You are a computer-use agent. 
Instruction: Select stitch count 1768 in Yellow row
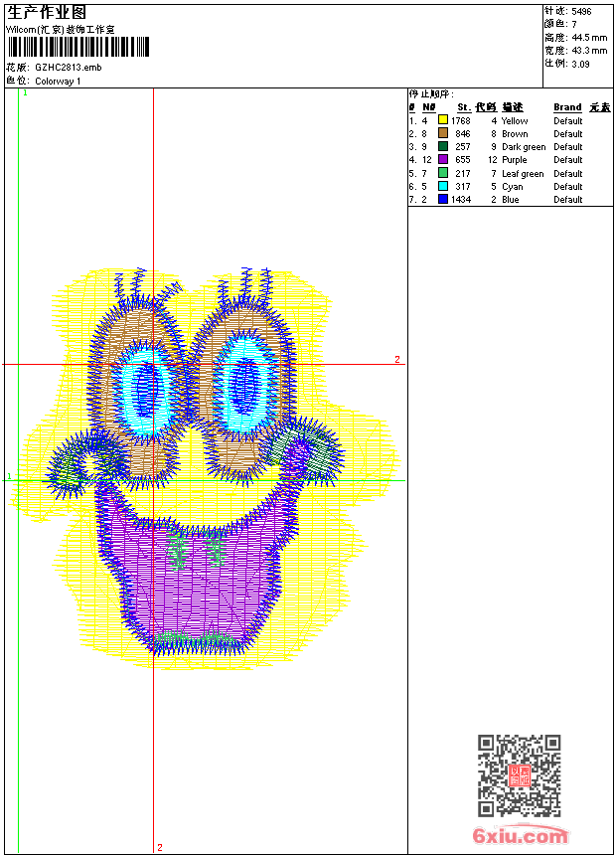click(x=461, y=121)
